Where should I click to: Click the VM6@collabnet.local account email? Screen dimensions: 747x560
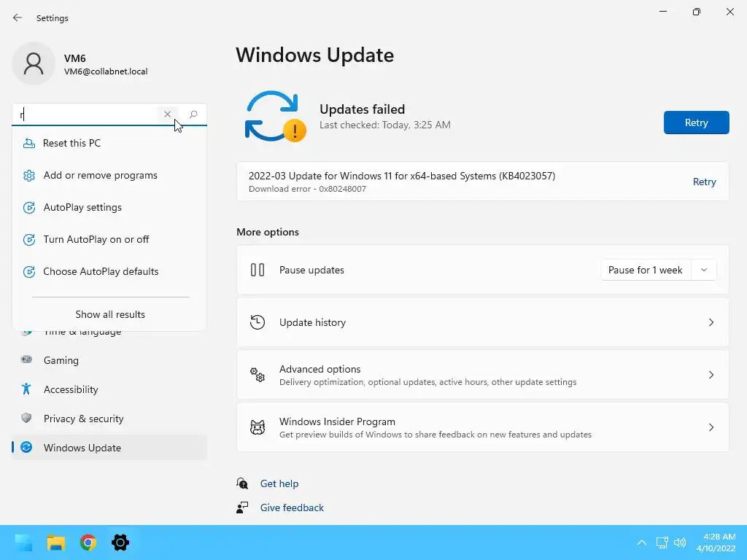coord(106,71)
